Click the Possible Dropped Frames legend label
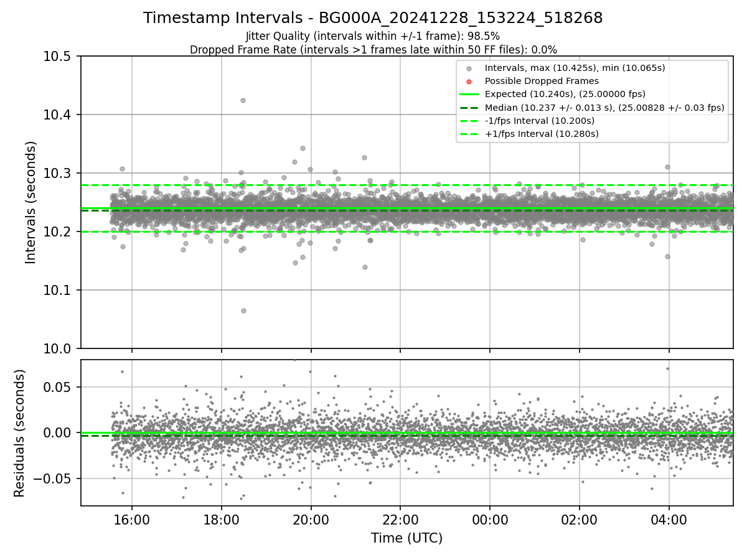This screenshot has width=747, height=560. (542, 81)
